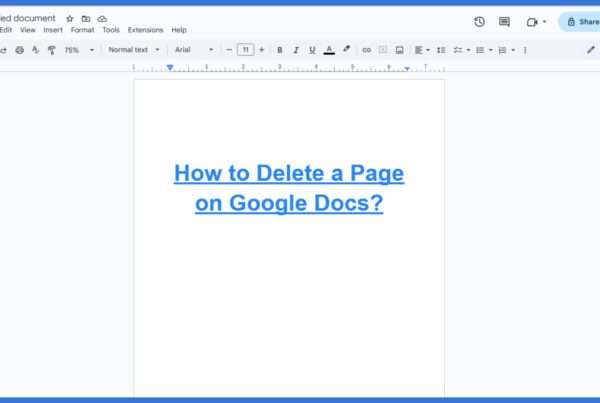Click the print icon
The height and width of the screenshot is (403, 600).
20,50
